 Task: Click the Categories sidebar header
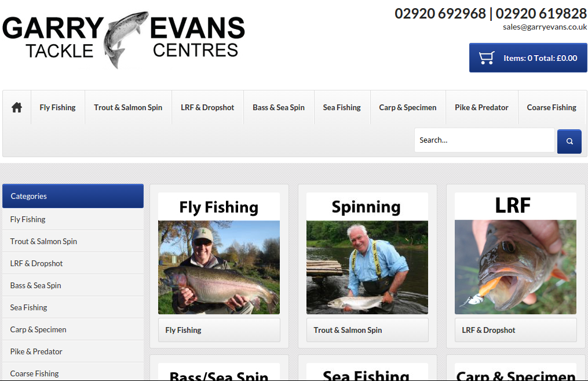(x=73, y=196)
